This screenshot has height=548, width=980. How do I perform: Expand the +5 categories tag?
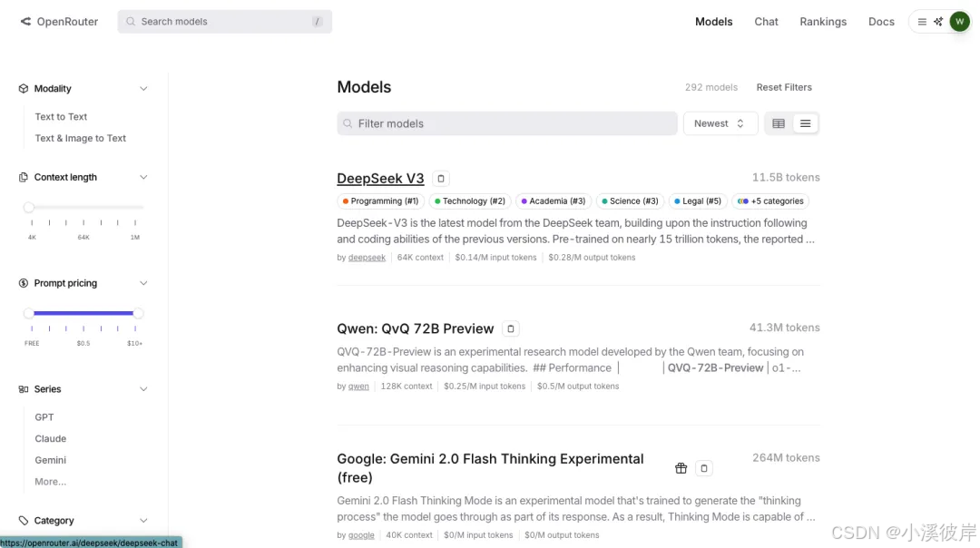[x=770, y=201]
